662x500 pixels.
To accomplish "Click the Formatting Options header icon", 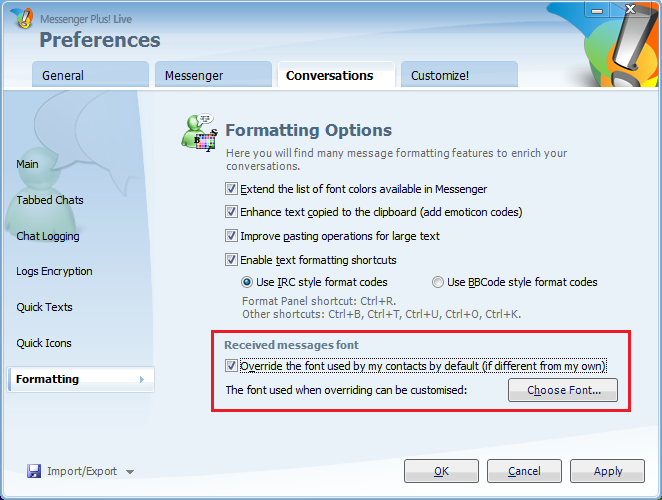I will 199,135.
